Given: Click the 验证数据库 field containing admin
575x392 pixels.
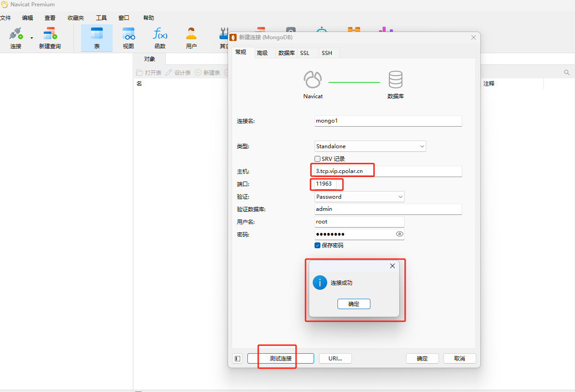Looking at the screenshot, I should tap(388, 209).
